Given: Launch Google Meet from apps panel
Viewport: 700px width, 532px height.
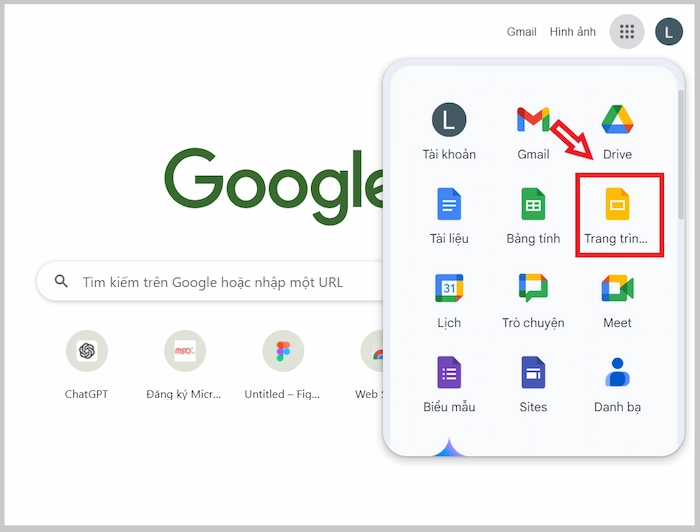Looking at the screenshot, I should (617, 300).
